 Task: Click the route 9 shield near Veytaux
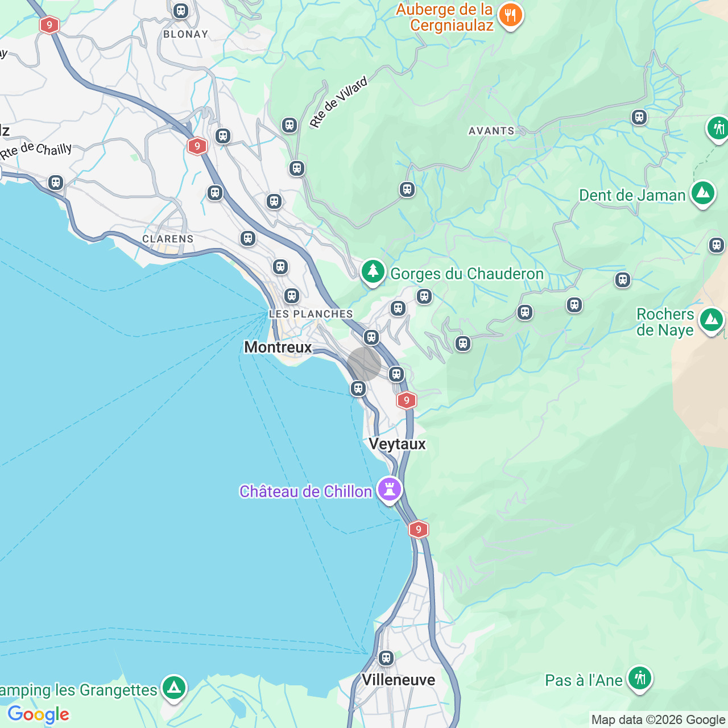[406, 400]
